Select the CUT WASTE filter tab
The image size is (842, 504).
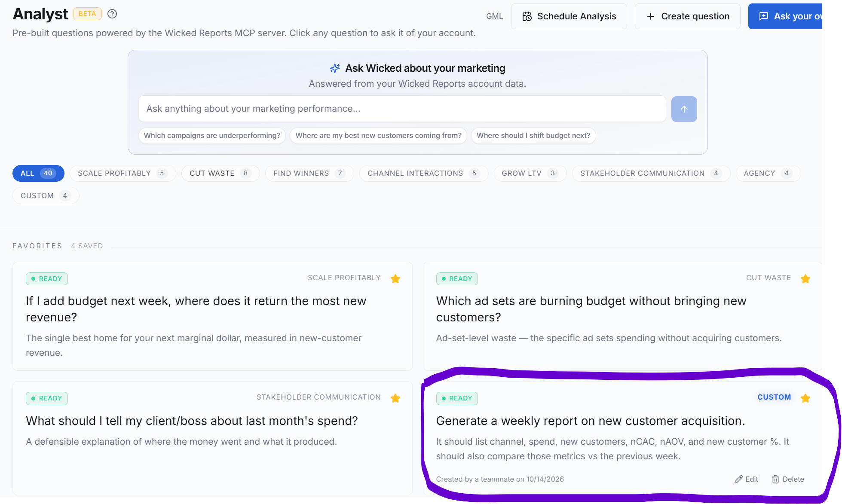coord(220,173)
